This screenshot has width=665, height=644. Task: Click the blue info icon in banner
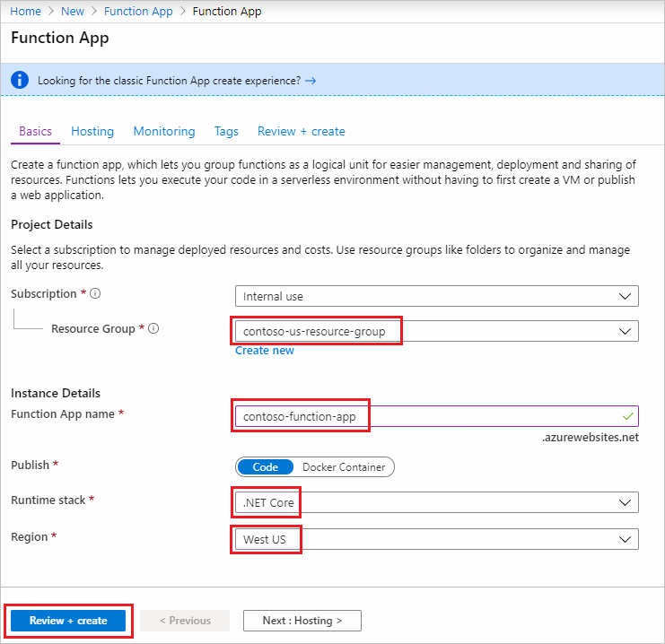pos(20,81)
